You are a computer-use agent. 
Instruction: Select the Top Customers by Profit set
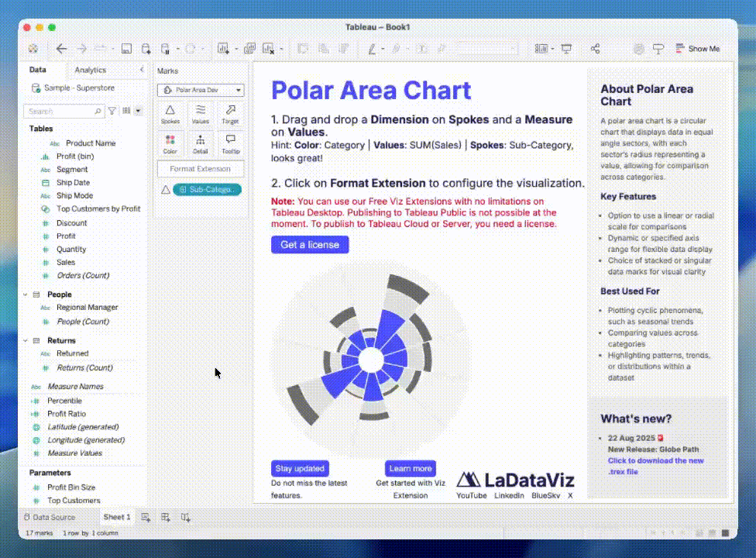pyautogui.click(x=98, y=208)
